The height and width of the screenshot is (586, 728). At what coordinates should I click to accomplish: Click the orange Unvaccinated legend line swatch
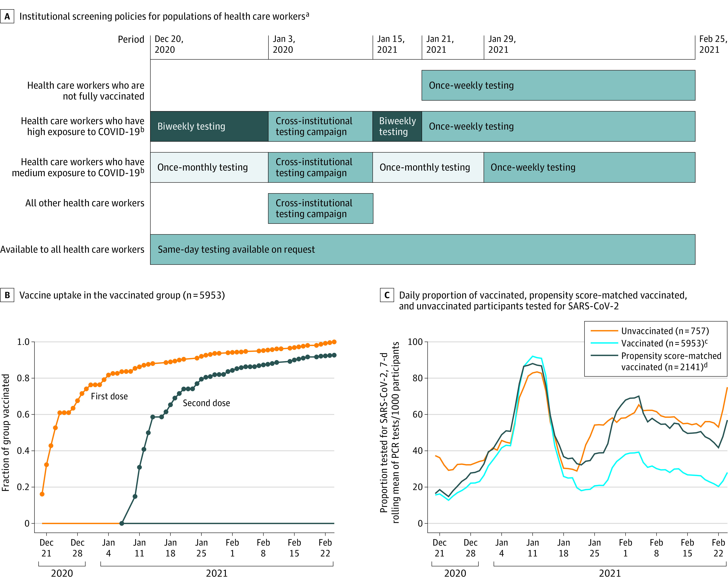pyautogui.click(x=604, y=331)
